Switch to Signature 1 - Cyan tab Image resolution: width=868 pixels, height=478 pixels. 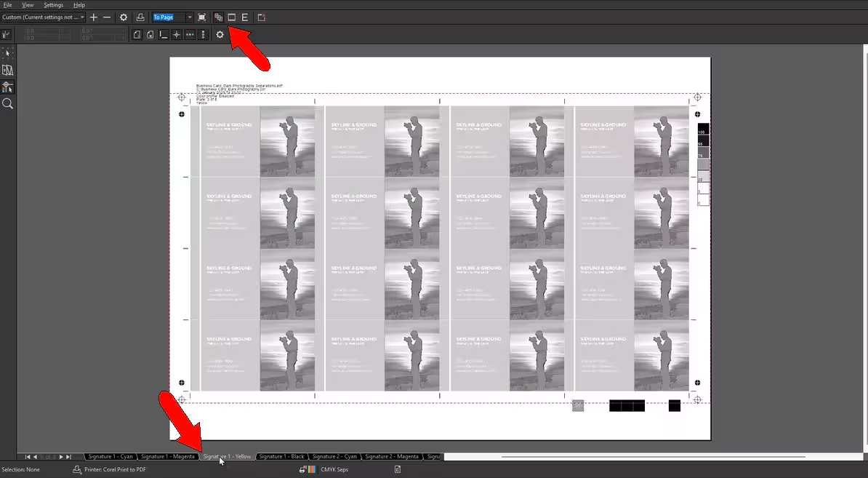[110, 456]
